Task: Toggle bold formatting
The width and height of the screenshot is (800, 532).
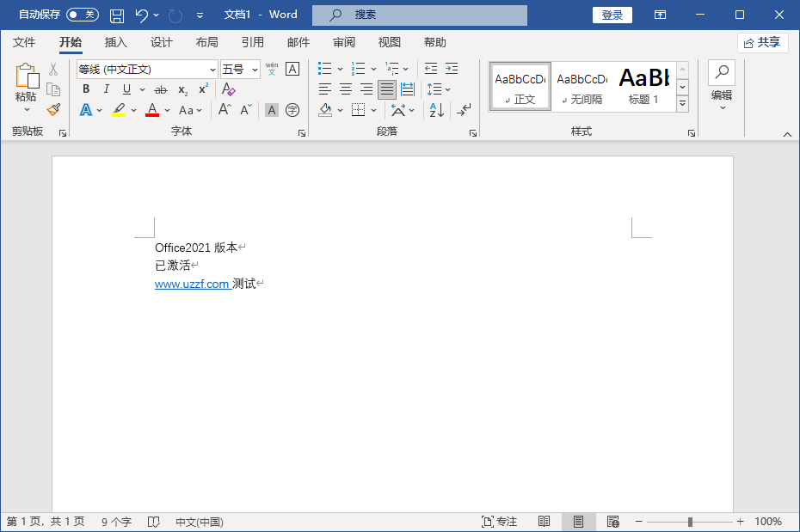Action: pos(86,89)
